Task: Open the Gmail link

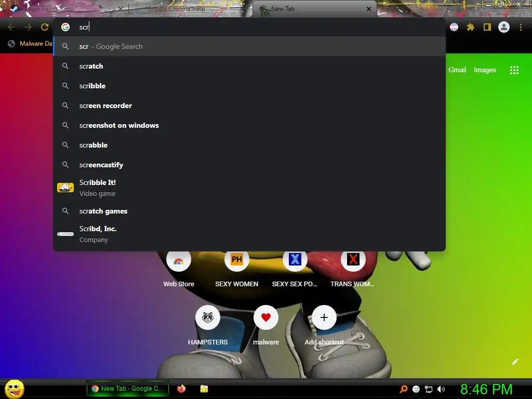Action: 457,70
